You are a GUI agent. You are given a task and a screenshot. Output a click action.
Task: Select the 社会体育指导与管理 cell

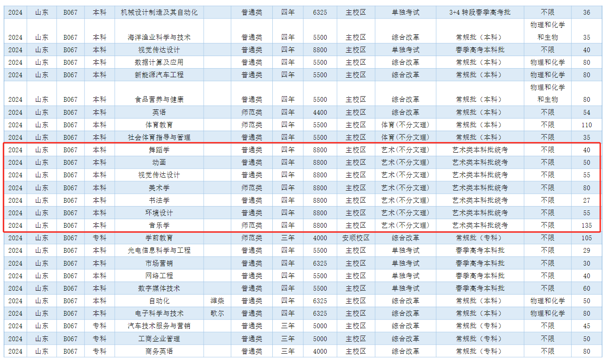pos(159,137)
